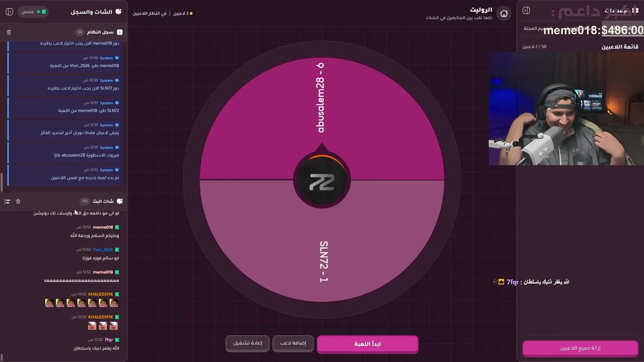Clear the stream chat with its trash icon
Image resolution: width=644 pixels, height=362 pixels.
[18, 202]
